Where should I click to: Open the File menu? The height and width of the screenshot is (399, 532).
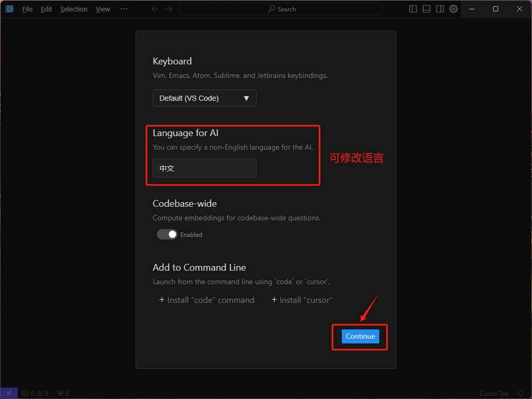[27, 9]
